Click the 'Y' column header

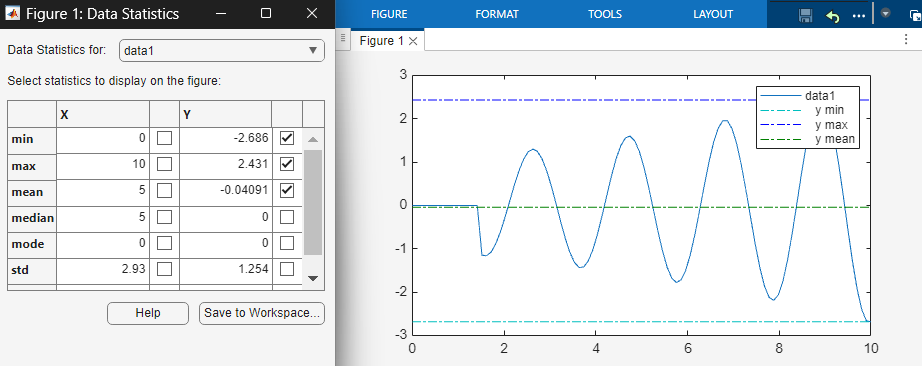click(x=225, y=115)
